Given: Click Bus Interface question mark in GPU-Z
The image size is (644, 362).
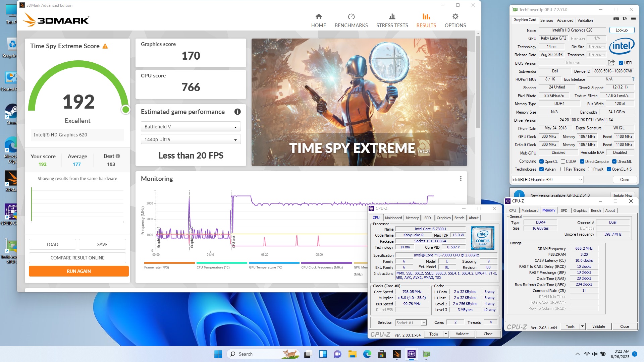Looking at the screenshot, I should click(633, 79).
